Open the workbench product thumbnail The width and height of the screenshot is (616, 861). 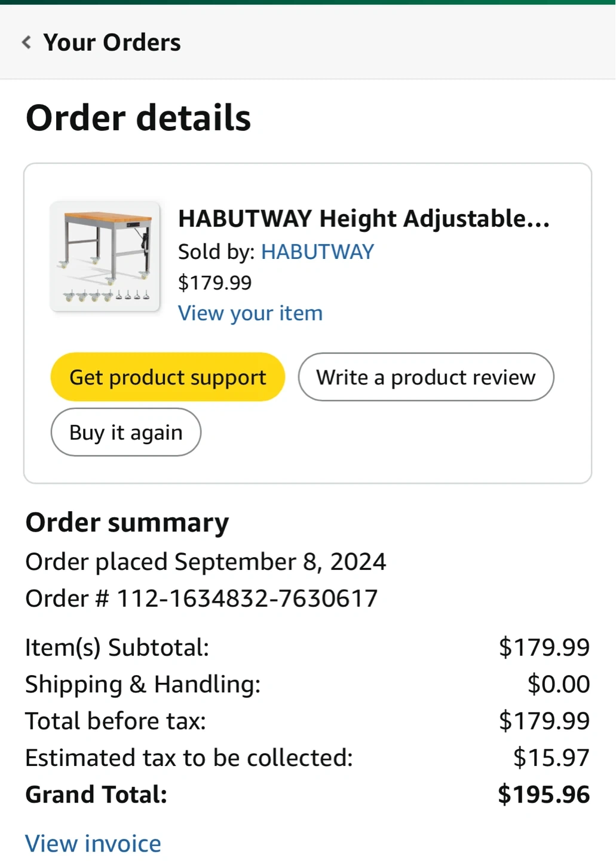(x=105, y=257)
